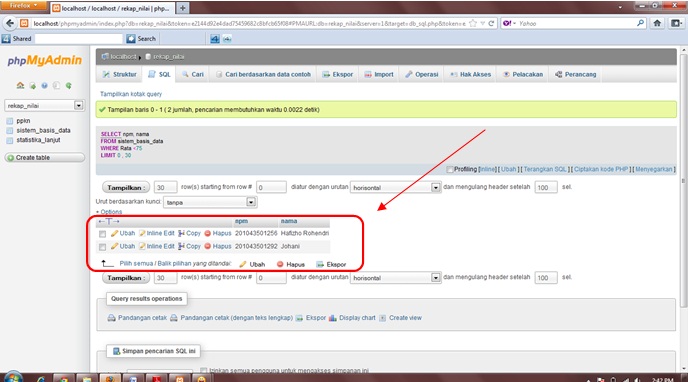Image resolution: width=688 pixels, height=382 pixels.
Task: Open Urut berdasarkan kunci dropdown
Action: tap(210, 202)
